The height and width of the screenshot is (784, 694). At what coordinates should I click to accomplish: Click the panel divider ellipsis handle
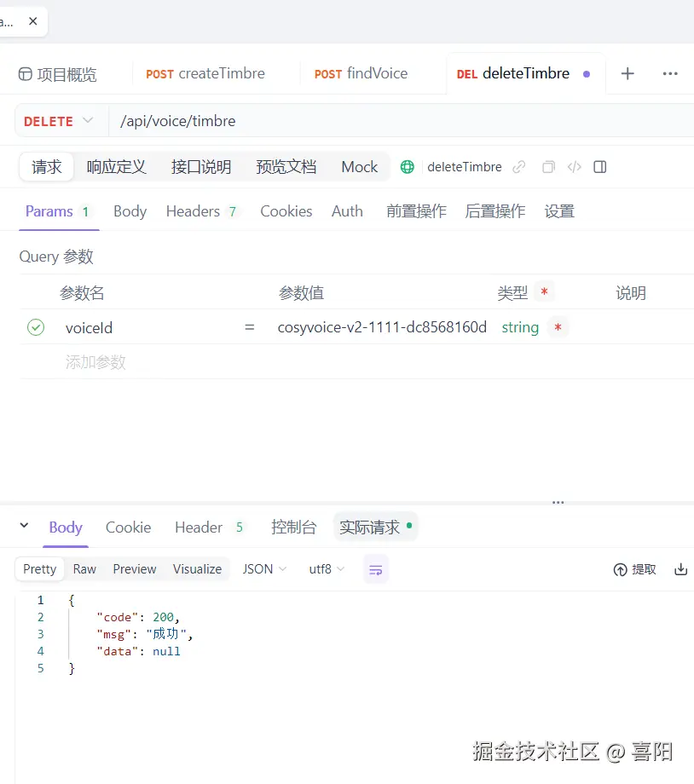[x=558, y=503]
